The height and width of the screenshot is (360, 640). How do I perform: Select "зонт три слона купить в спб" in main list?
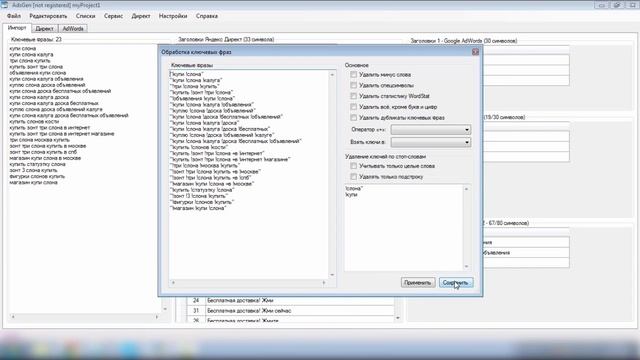43,152
